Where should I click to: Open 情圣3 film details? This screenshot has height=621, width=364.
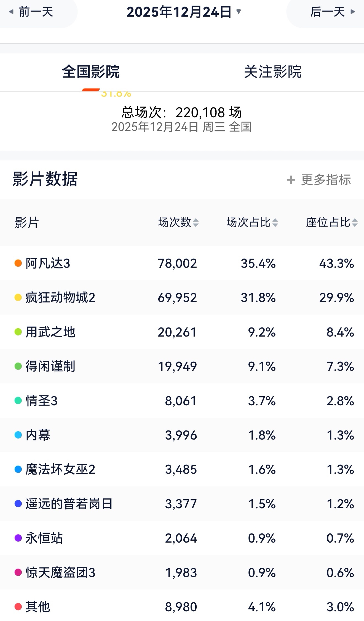[182, 401]
